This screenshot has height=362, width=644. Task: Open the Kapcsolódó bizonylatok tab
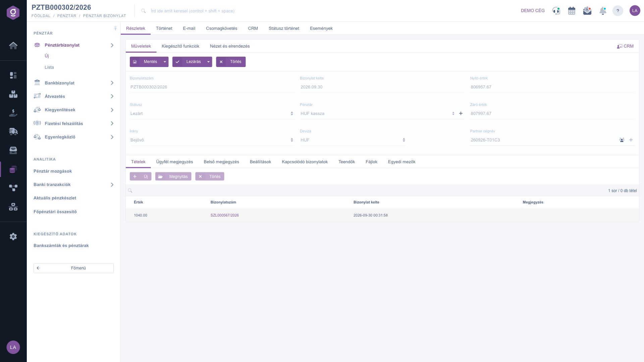305,162
